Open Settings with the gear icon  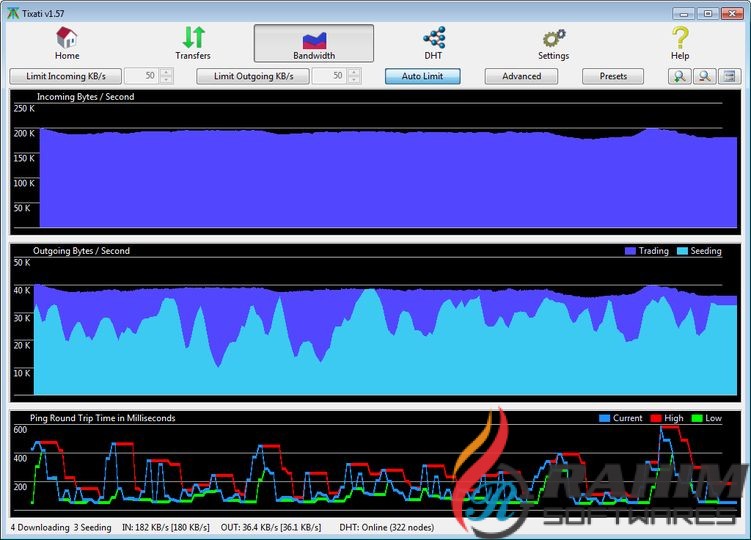point(553,44)
